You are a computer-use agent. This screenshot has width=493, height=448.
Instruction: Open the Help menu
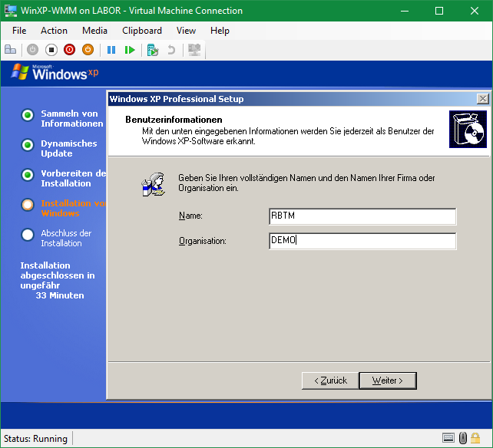click(x=220, y=31)
